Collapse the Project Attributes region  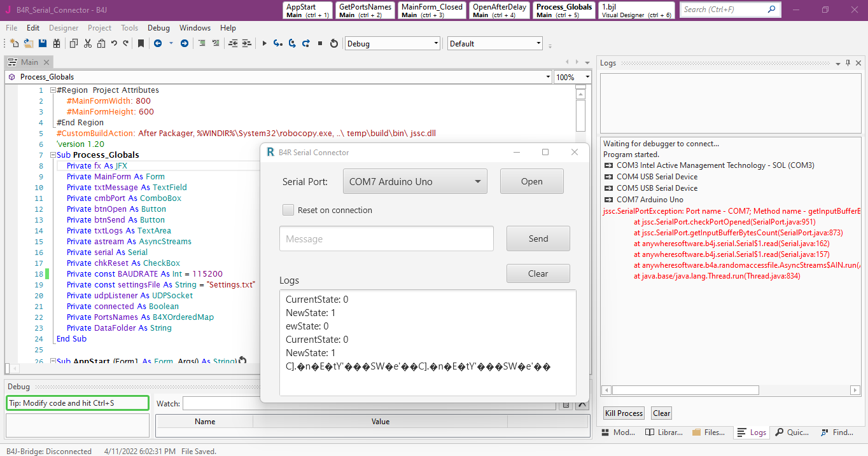click(53, 90)
